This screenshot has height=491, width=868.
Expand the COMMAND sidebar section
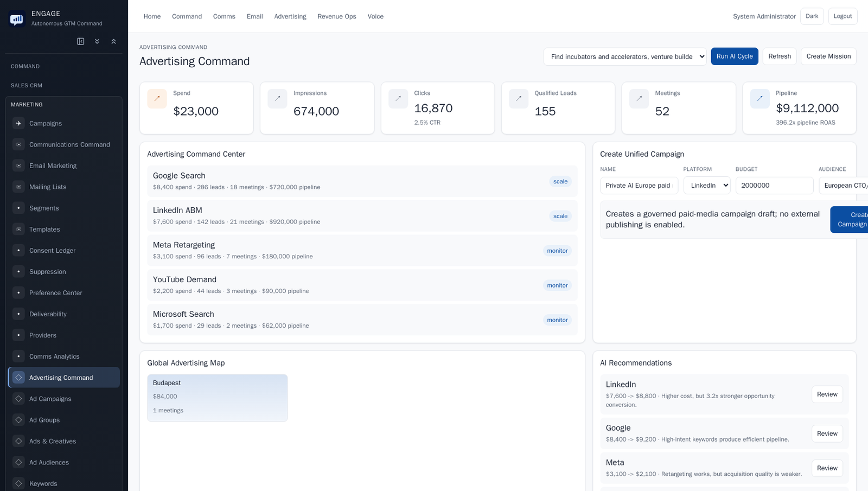point(63,66)
